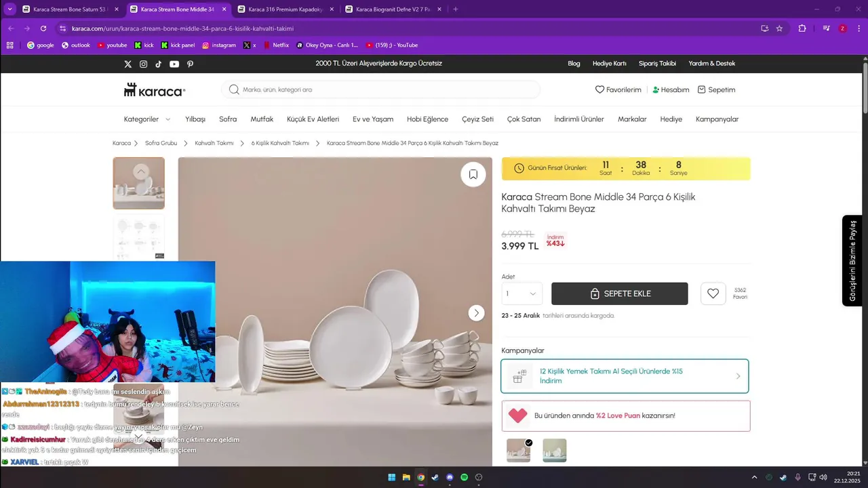
Task: Open the Mutfak category menu
Action: [x=262, y=119]
